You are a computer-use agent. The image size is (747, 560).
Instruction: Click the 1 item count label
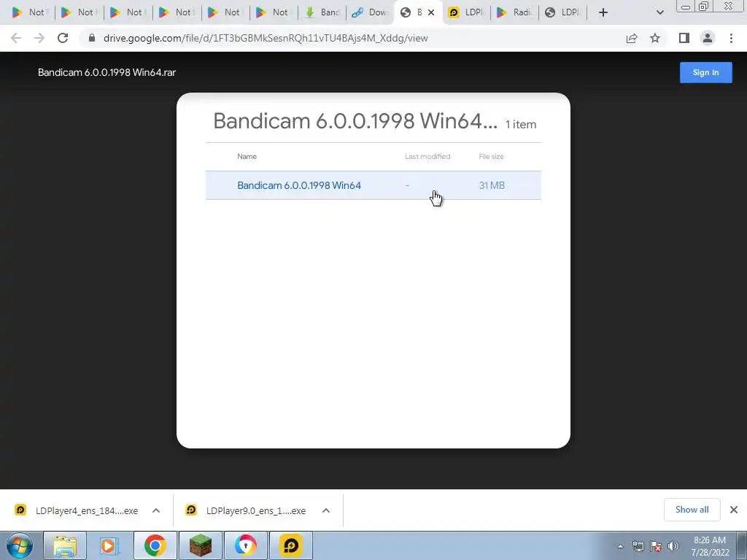tap(521, 124)
